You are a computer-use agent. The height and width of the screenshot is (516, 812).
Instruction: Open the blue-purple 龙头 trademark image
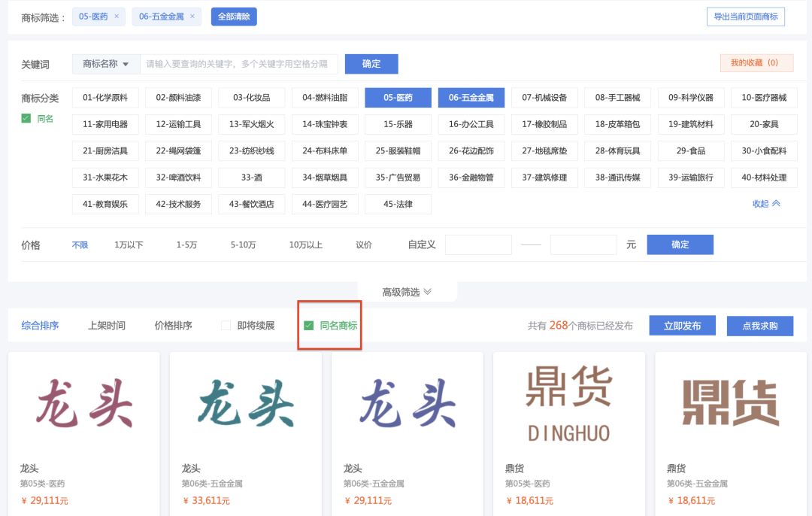(407, 404)
